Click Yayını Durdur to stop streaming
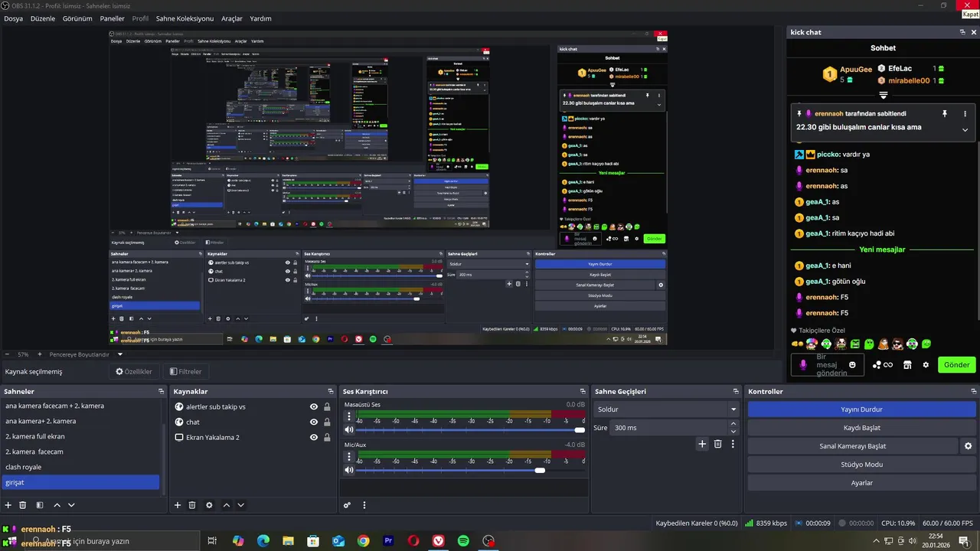Viewport: 980px width, 551px height. 861,409
